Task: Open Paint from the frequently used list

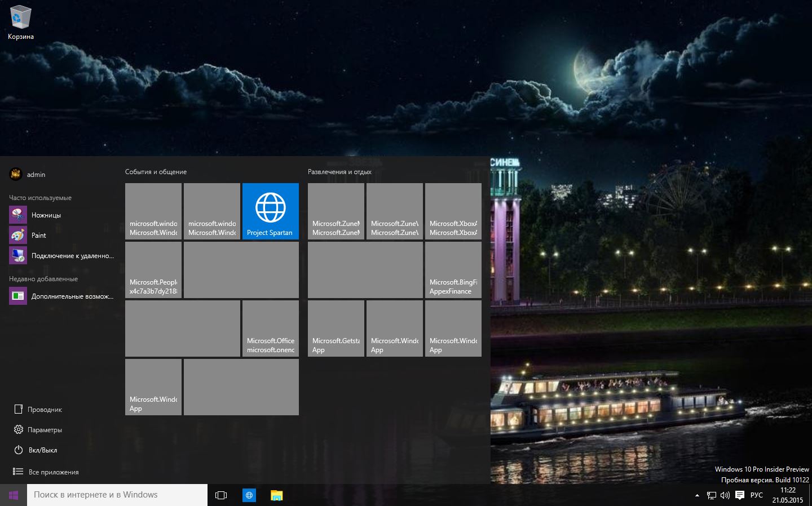Action: point(38,236)
